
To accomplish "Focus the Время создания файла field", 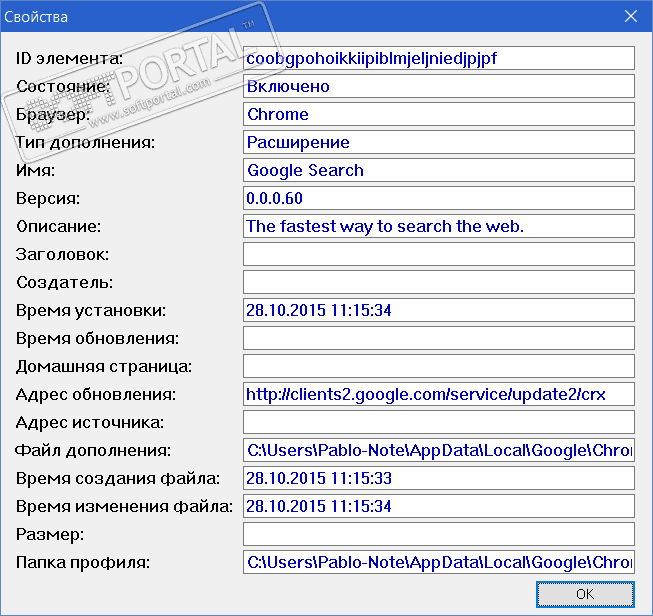I will 439,478.
